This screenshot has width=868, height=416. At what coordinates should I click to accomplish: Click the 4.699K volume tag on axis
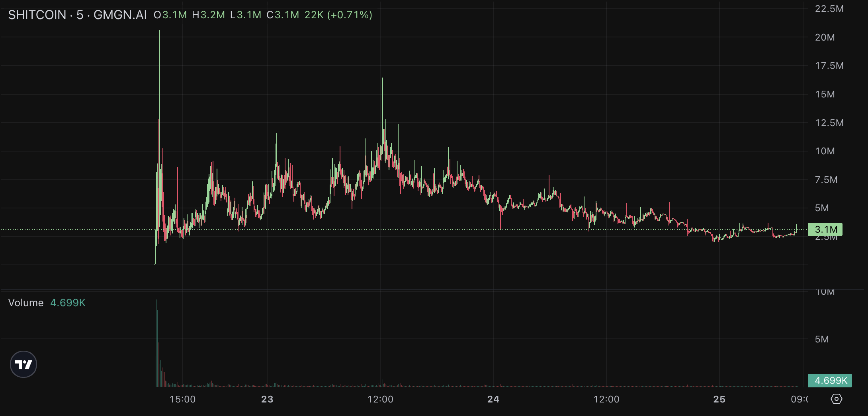[x=830, y=381]
